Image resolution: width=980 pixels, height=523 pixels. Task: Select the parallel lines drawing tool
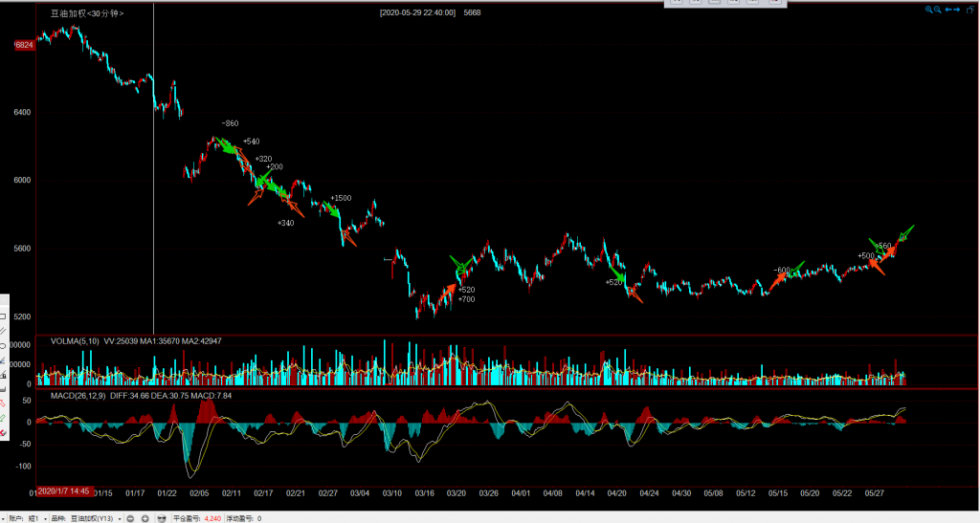click(3, 331)
